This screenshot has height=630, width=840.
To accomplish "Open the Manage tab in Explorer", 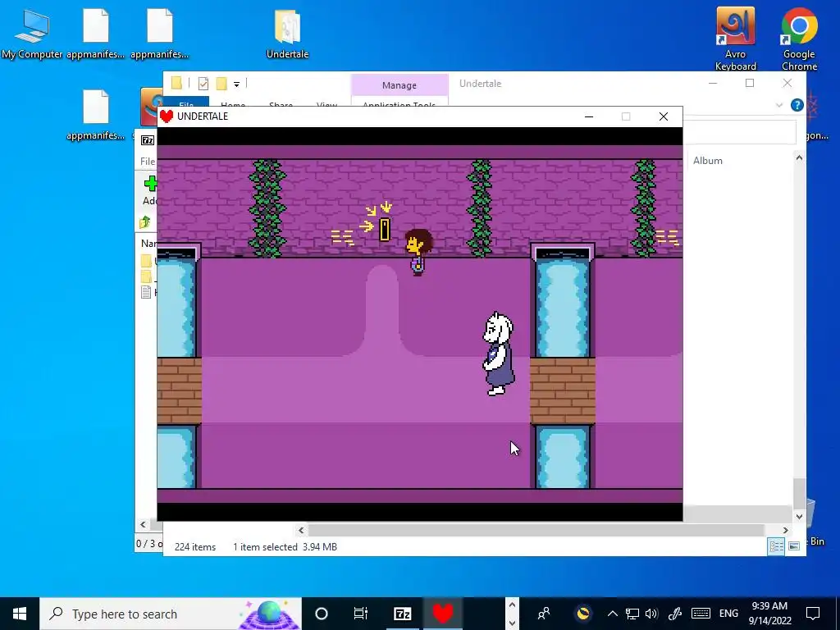I will point(399,85).
